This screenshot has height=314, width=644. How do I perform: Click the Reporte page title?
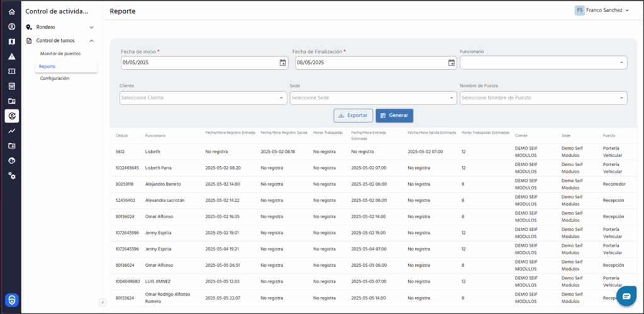coord(123,11)
